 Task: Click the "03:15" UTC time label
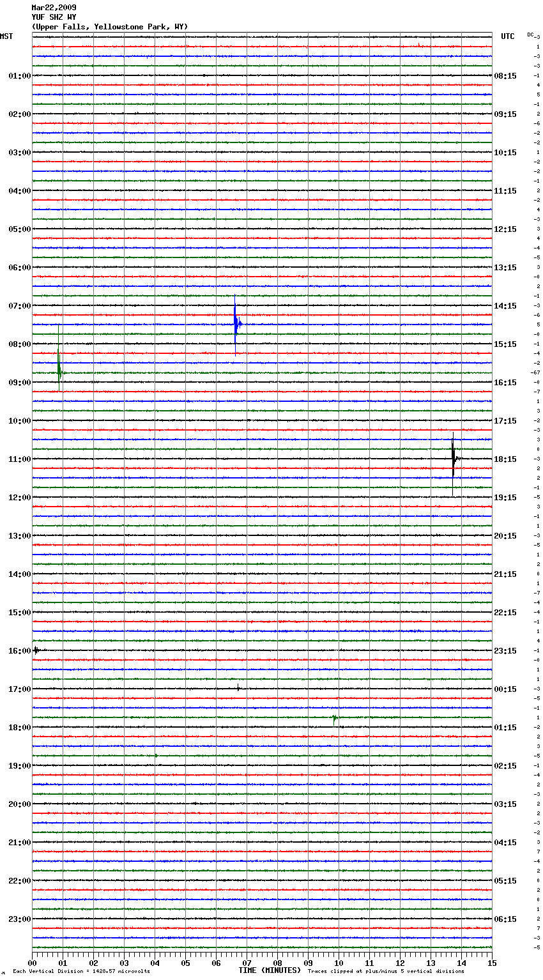505,804
